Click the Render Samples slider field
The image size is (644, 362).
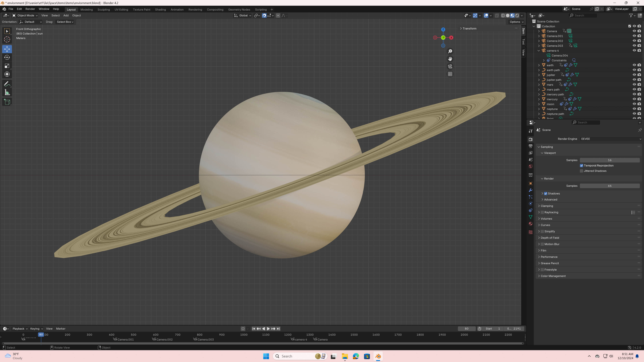(x=609, y=186)
